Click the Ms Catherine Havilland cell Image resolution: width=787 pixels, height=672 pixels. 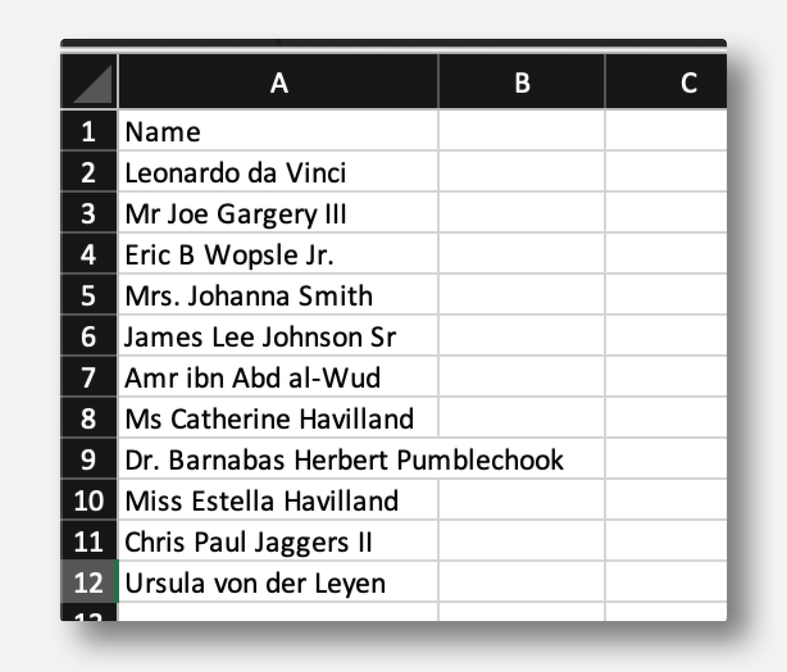click(x=278, y=419)
